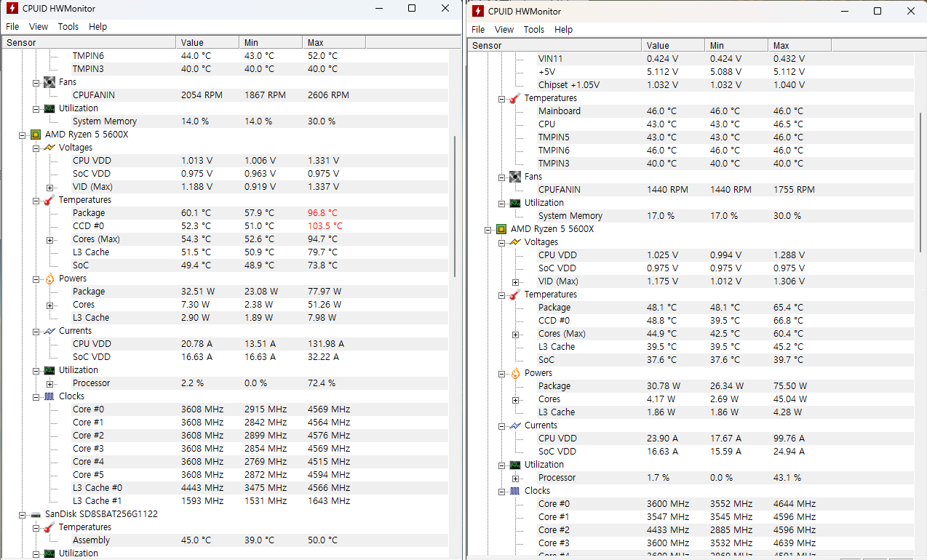
Task: Click the AMD Ryzen 5 5600X chip icon in right window
Action: pyautogui.click(x=501, y=229)
